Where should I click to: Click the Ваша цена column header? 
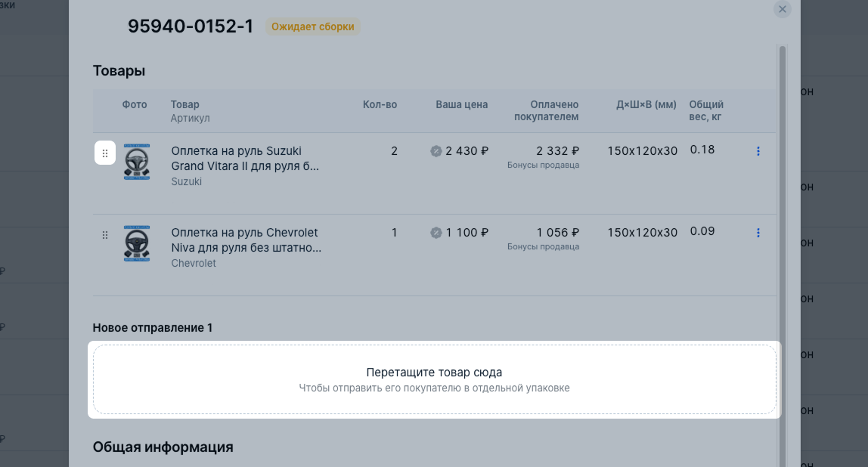pyautogui.click(x=462, y=104)
